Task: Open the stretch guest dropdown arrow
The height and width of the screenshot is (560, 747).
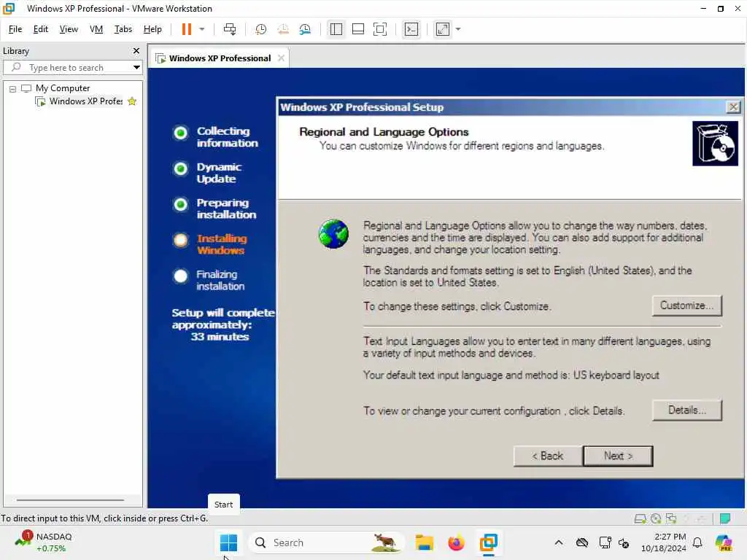Action: coord(458,29)
